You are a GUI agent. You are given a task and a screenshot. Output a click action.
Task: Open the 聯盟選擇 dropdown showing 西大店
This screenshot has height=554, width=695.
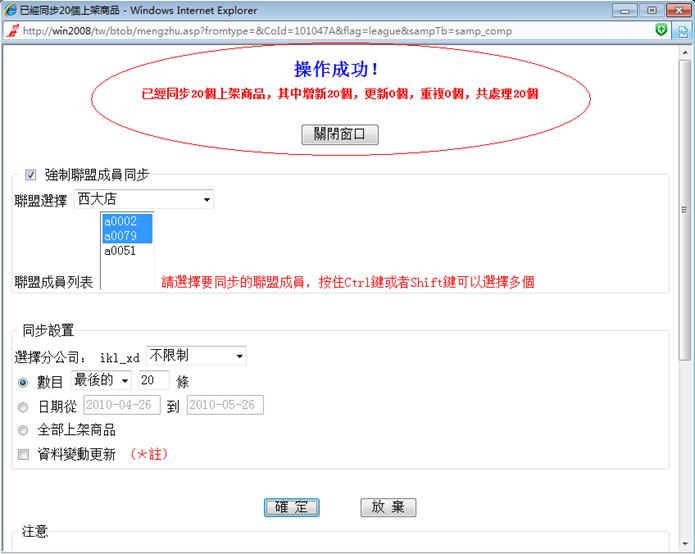(145, 199)
